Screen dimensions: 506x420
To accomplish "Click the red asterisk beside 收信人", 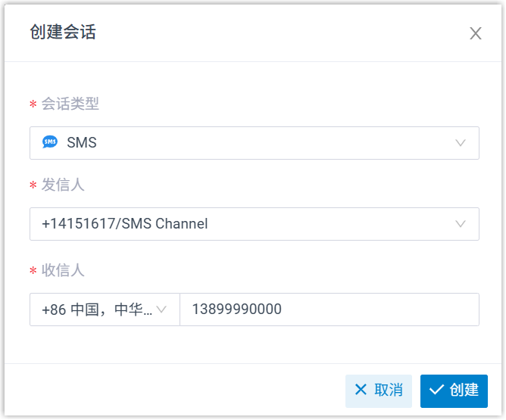I will click(x=33, y=272).
